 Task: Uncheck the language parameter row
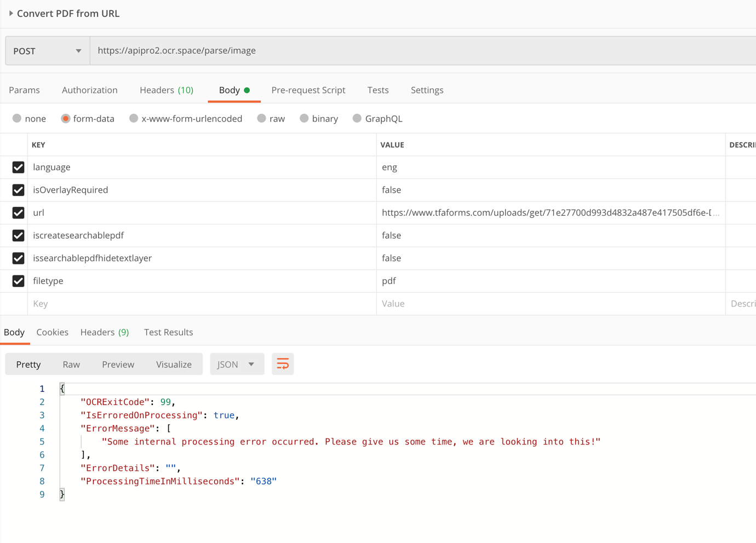tap(18, 167)
